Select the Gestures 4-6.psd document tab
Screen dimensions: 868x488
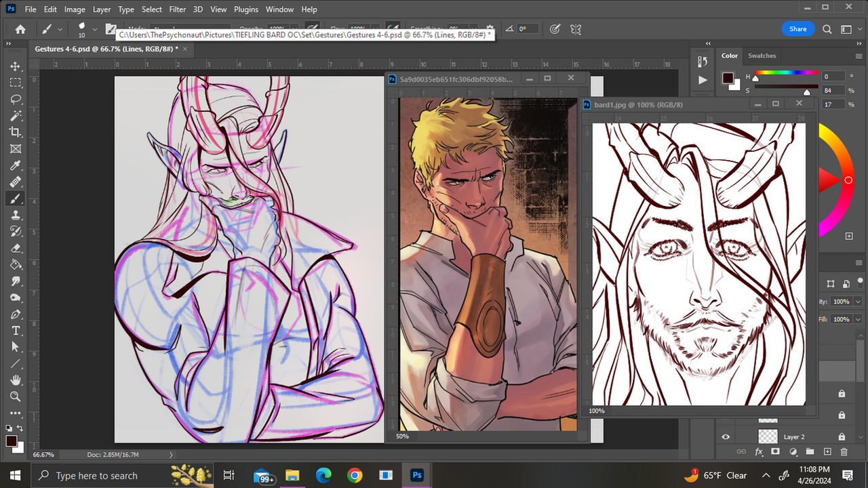pyautogui.click(x=106, y=49)
